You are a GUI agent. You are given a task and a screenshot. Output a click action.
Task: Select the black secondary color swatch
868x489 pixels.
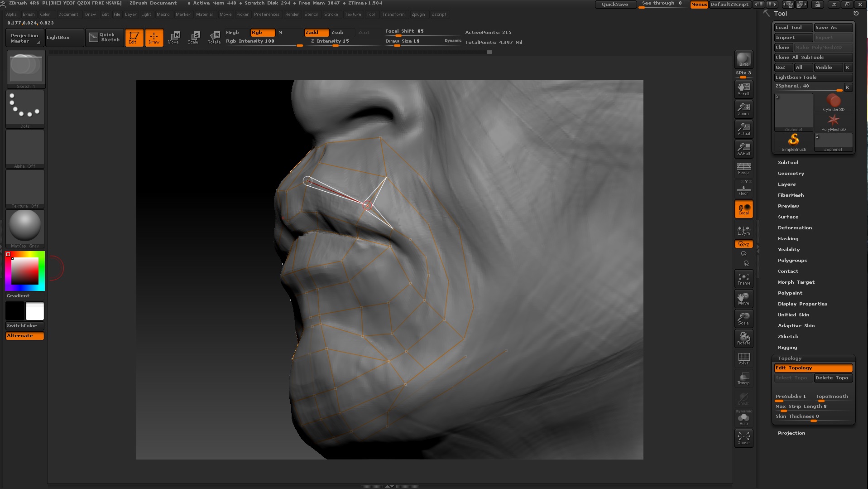(15, 311)
